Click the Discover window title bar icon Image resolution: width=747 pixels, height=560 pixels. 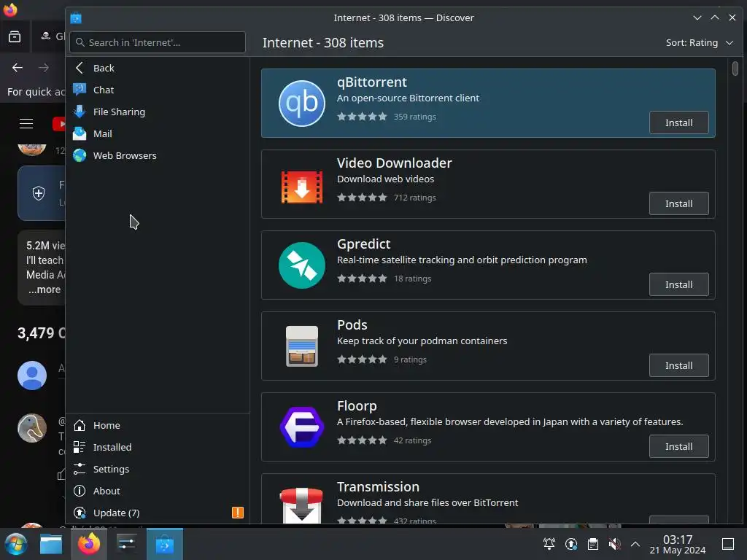(76, 17)
